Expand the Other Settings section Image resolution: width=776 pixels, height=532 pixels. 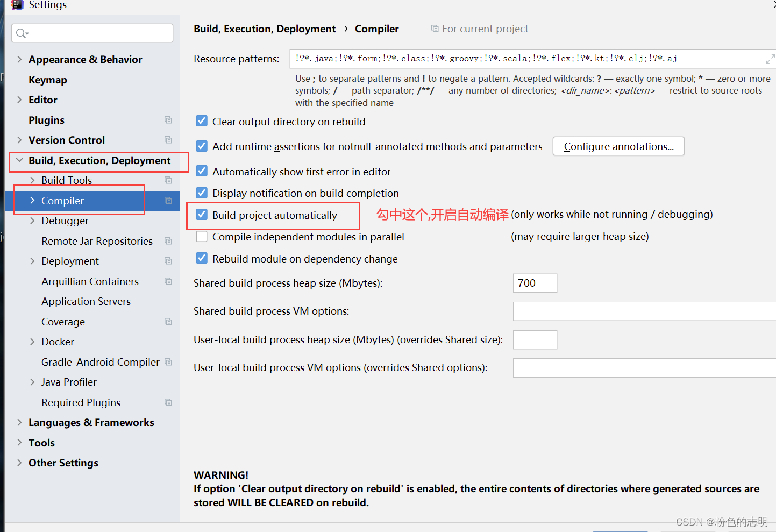coord(19,463)
